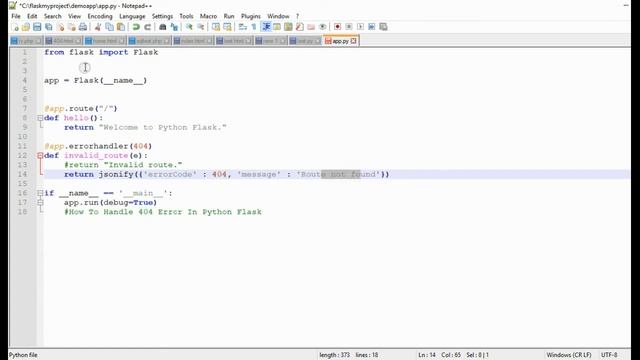Open Folder as Workspace icon

click(x=311, y=27)
